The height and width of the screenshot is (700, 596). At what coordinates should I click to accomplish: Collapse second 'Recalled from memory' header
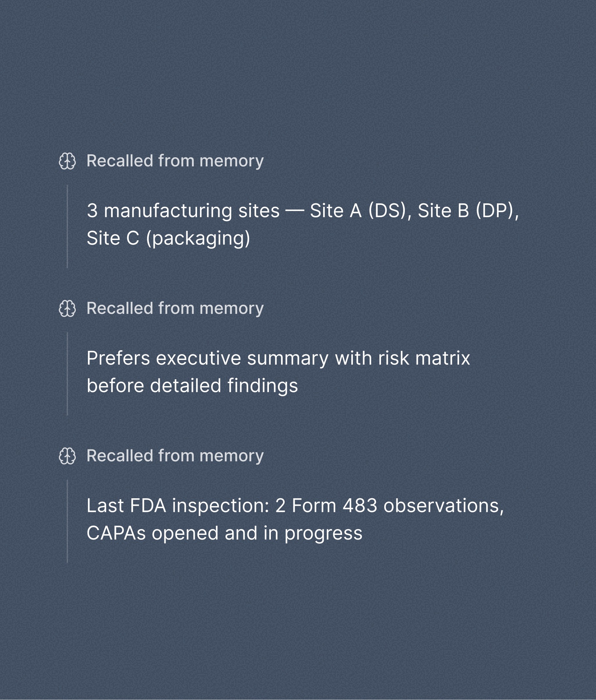click(175, 308)
